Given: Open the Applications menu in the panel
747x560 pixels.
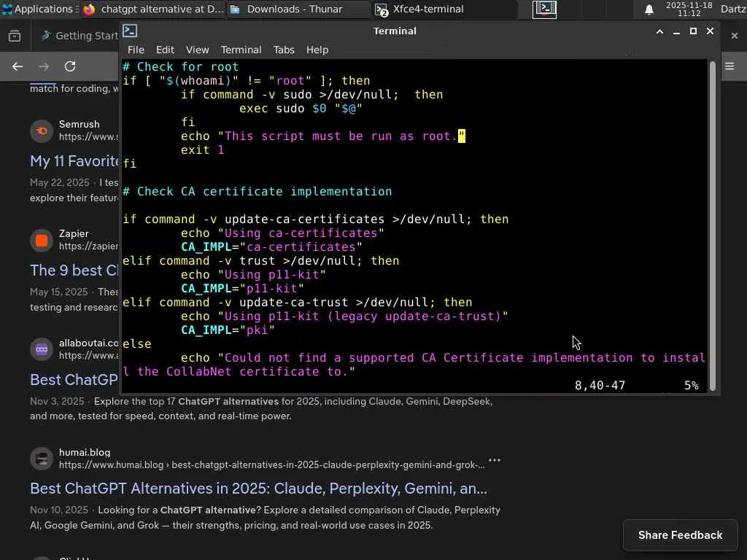Looking at the screenshot, I should (38, 9).
